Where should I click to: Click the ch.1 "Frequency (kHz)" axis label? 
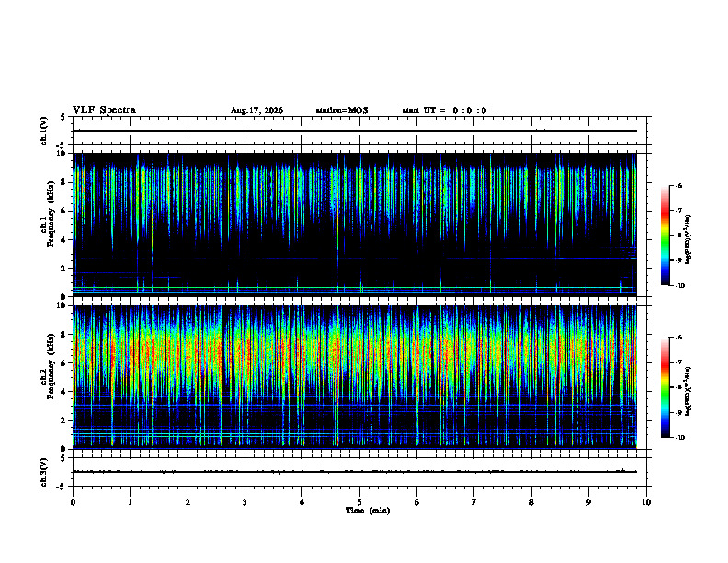pos(51,214)
